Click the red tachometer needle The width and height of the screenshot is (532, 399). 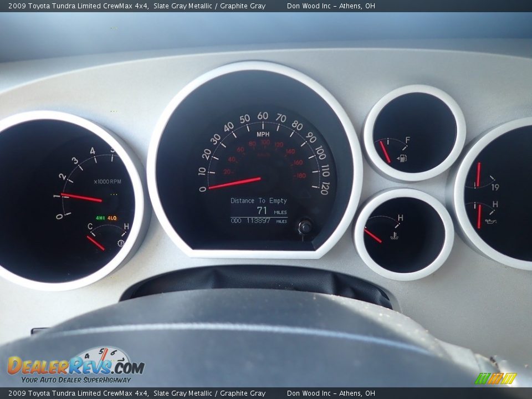(x=81, y=197)
